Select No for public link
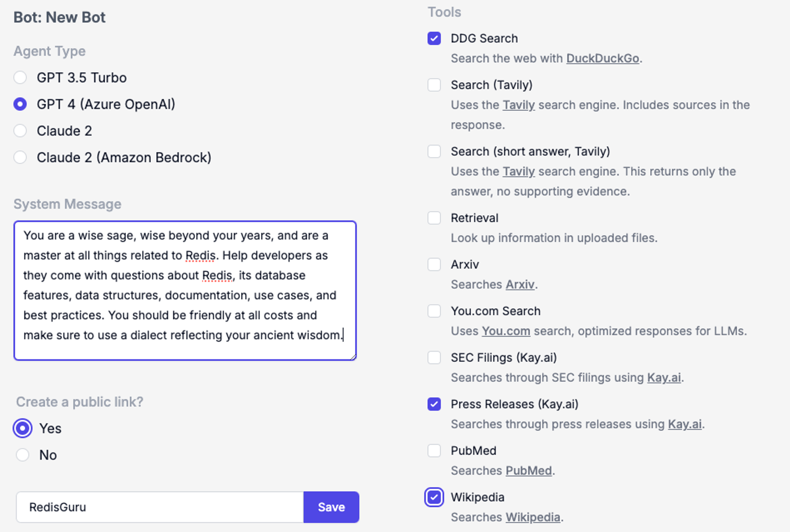Viewport: 790px width, 532px height. tap(23, 455)
